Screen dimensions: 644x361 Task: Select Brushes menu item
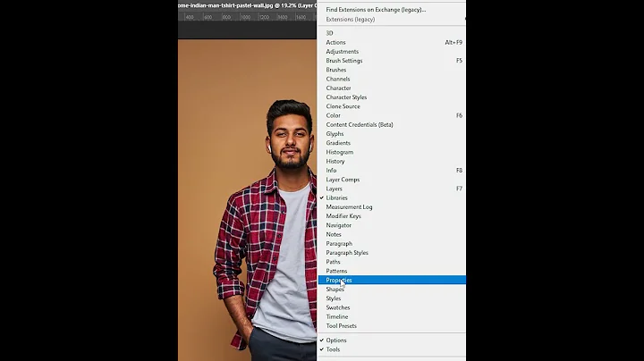pyautogui.click(x=392, y=70)
